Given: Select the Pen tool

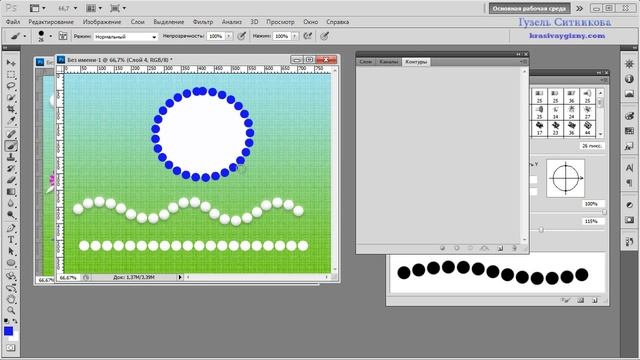Looking at the screenshot, I should (x=11, y=228).
